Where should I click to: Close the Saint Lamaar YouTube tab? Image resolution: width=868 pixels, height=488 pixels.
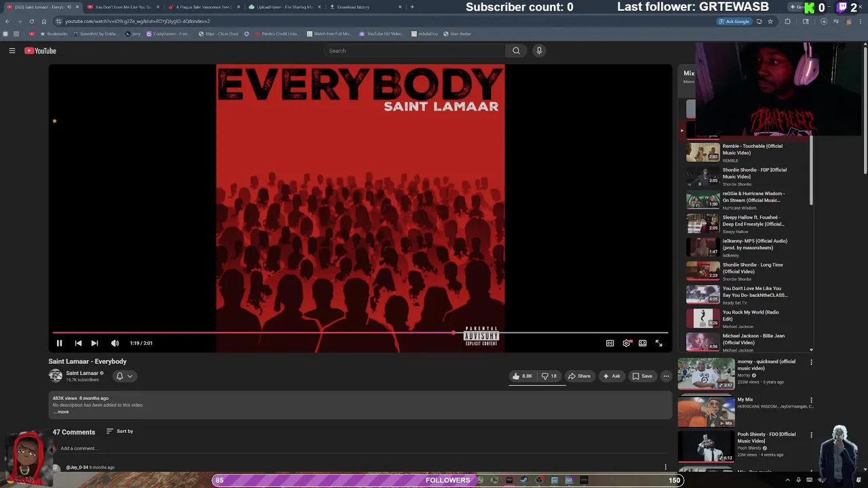[77, 7]
